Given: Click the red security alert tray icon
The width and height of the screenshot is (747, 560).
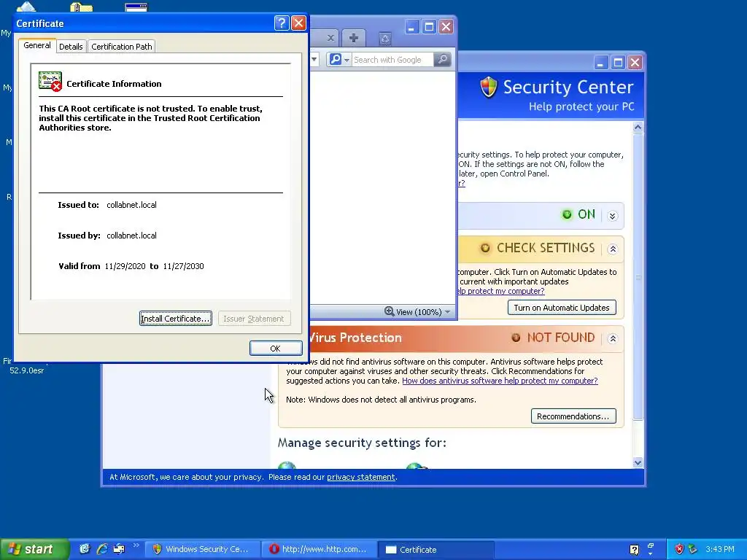Looking at the screenshot, I should [x=679, y=549].
